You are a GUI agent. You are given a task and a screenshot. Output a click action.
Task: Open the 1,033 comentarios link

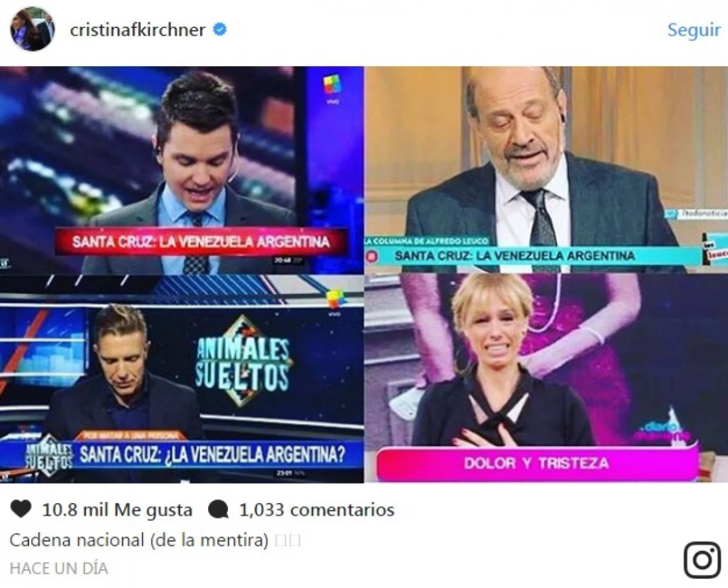317,510
